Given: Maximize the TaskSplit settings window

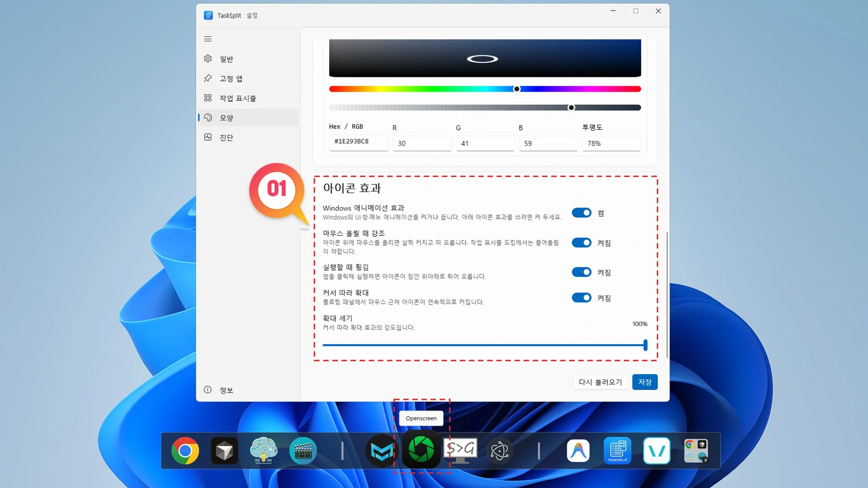Looking at the screenshot, I should [x=636, y=11].
